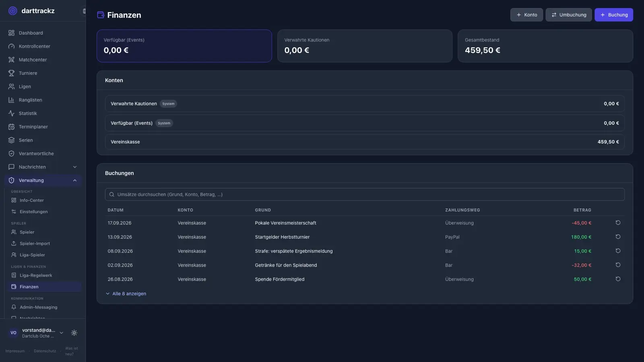
Task: Open the Datenschutz link
Action: pos(45,351)
